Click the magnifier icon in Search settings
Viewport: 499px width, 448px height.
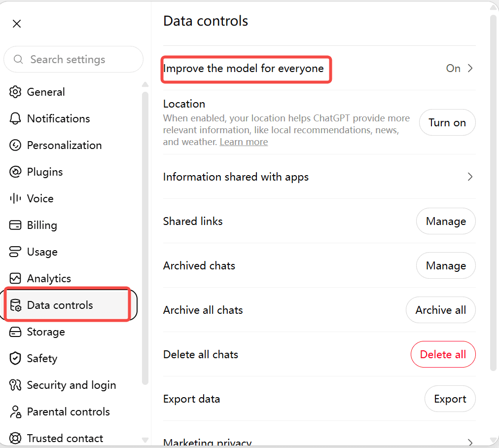pyautogui.click(x=18, y=59)
